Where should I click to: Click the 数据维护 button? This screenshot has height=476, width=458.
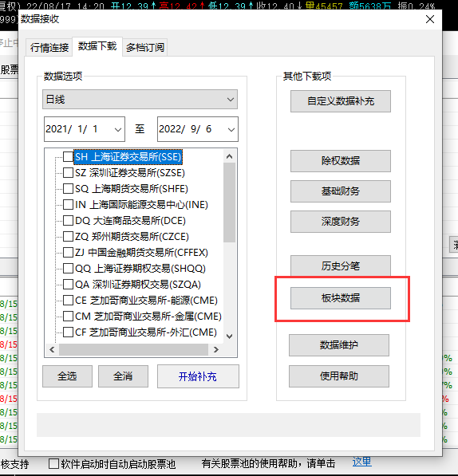(x=339, y=345)
